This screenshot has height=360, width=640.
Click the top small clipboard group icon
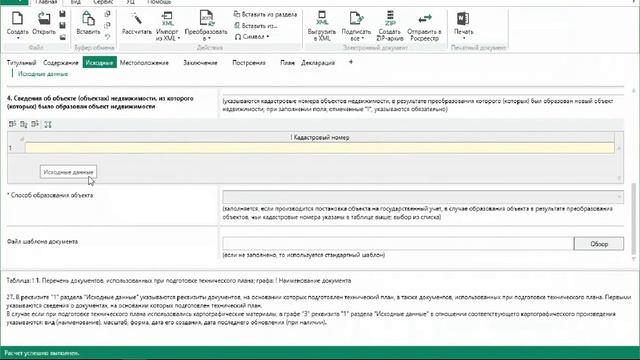[x=107, y=14]
